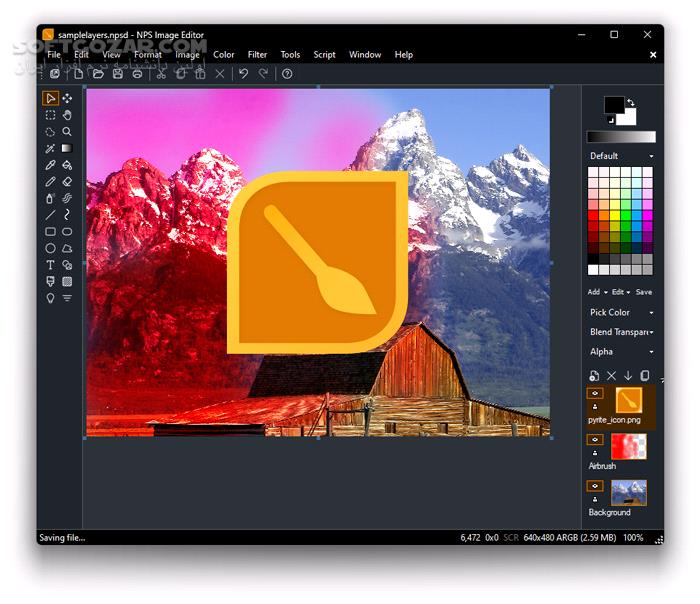Click the black foreground color swatch

click(612, 105)
